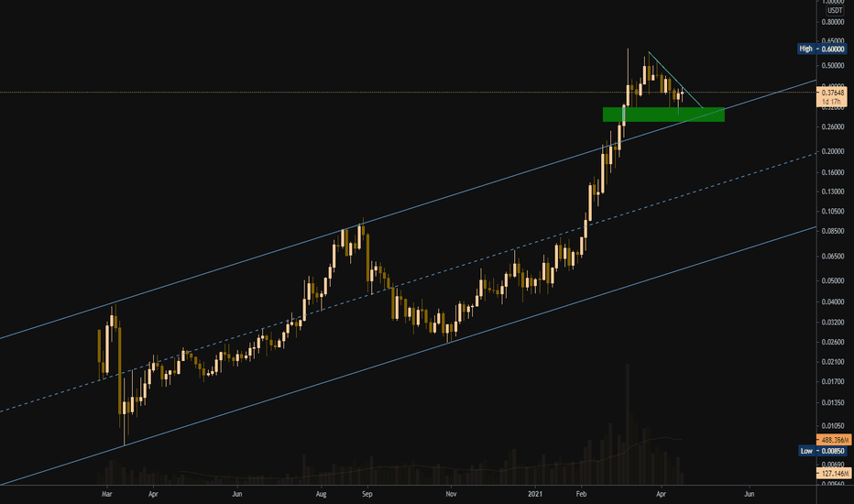854x504 pixels.
Task: Click the 0.13000 price axis value
Action: pyautogui.click(x=833, y=192)
